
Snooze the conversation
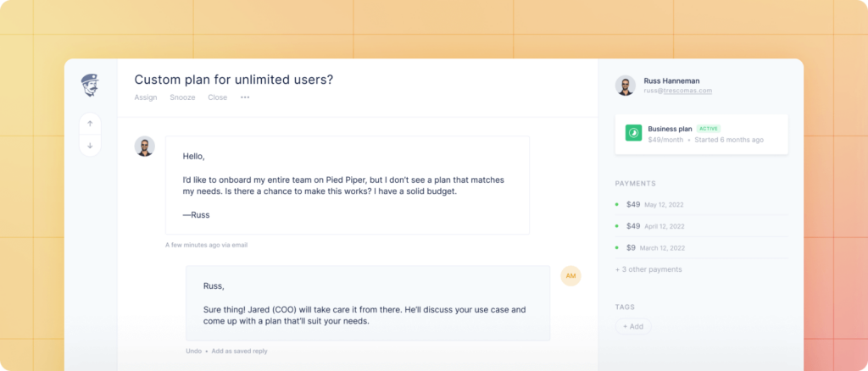click(x=182, y=97)
